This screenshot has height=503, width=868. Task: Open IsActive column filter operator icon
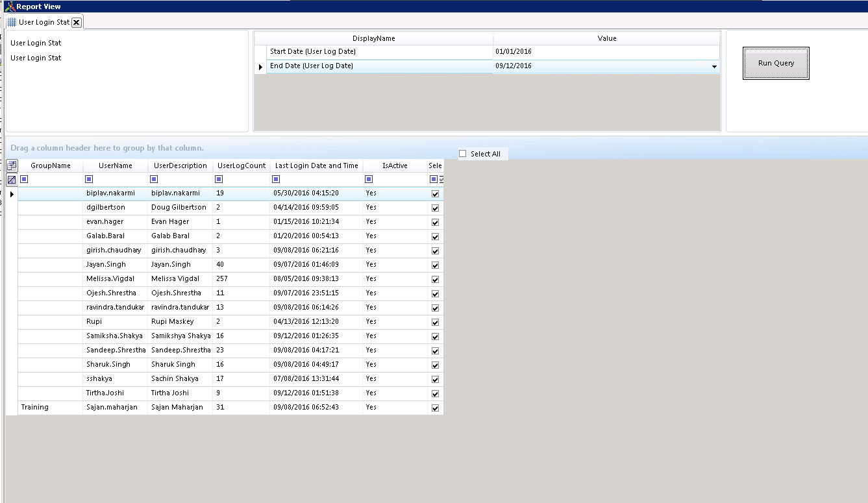[x=369, y=180]
